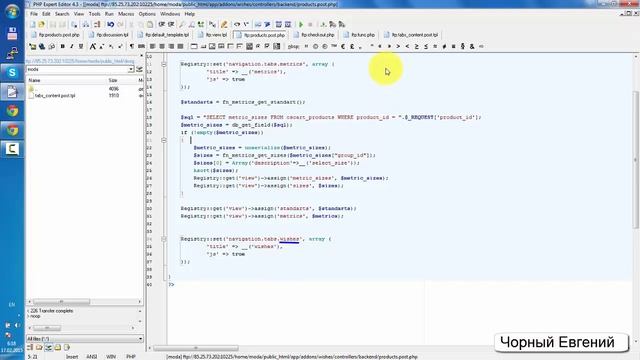This screenshot has height=360, width=640.
Task: Apply Italic HTML tag icon
Action: coord(71,47)
